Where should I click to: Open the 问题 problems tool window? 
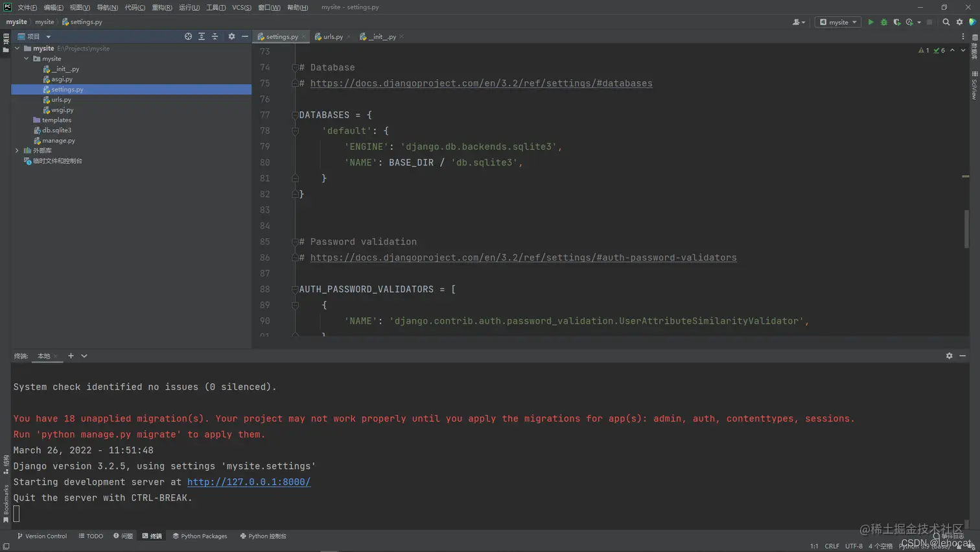[x=123, y=536]
